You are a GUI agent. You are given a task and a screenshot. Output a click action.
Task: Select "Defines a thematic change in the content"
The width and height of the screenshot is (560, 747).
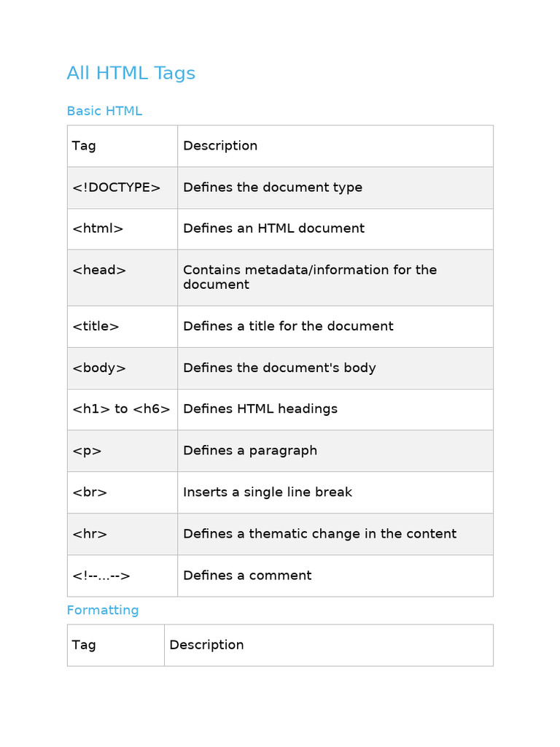point(319,534)
